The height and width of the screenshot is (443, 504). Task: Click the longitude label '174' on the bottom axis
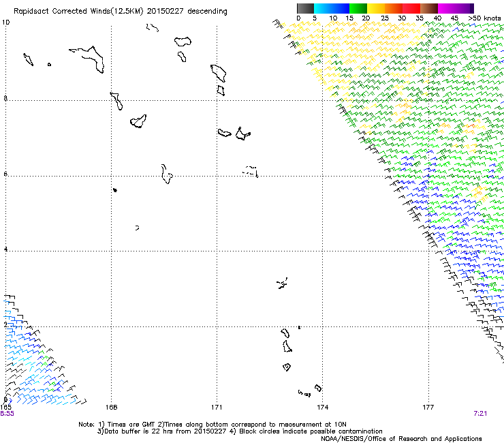point(322,408)
